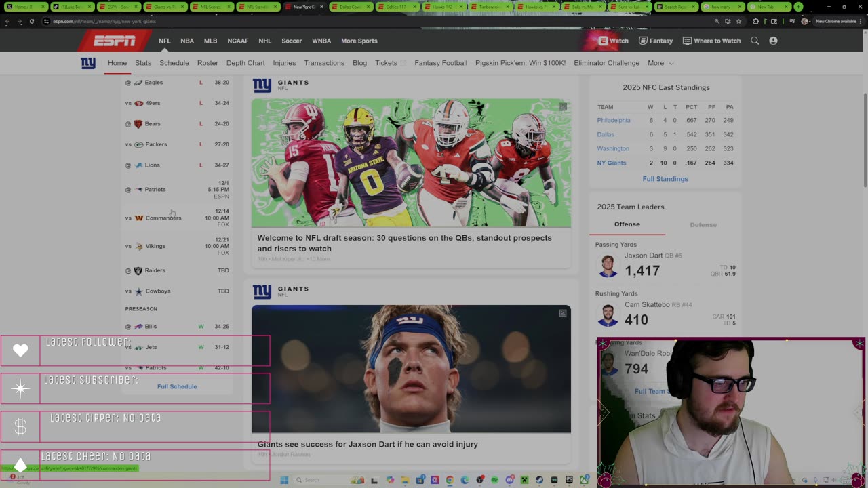Open the Injuries tab
The width and height of the screenshot is (868, 488).
click(x=284, y=63)
